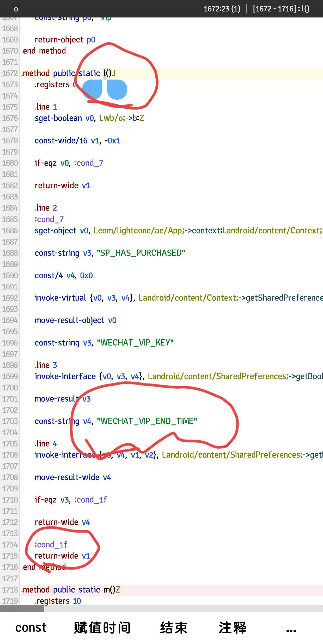Click on .method public static l()J
The image size is (323, 644).
point(69,73)
